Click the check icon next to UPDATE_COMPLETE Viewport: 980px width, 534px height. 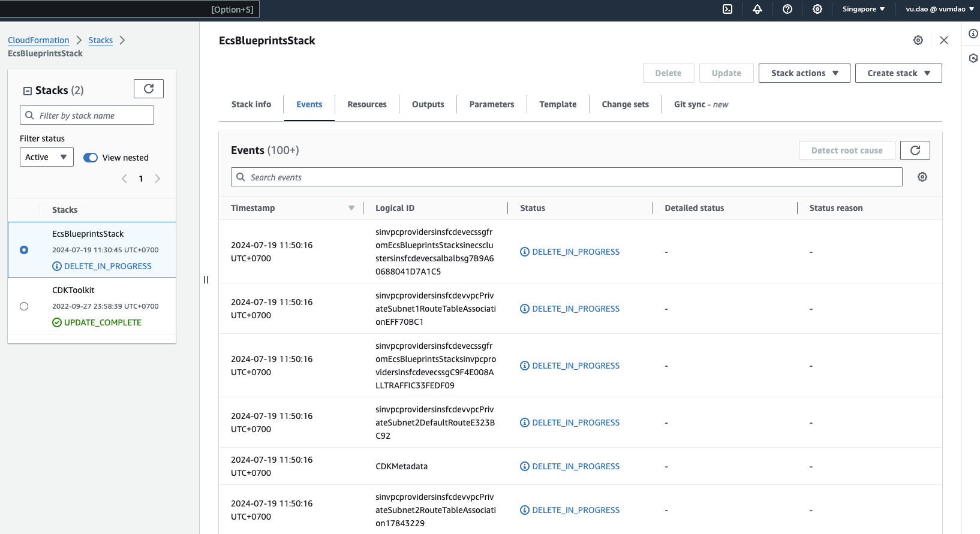coord(57,322)
